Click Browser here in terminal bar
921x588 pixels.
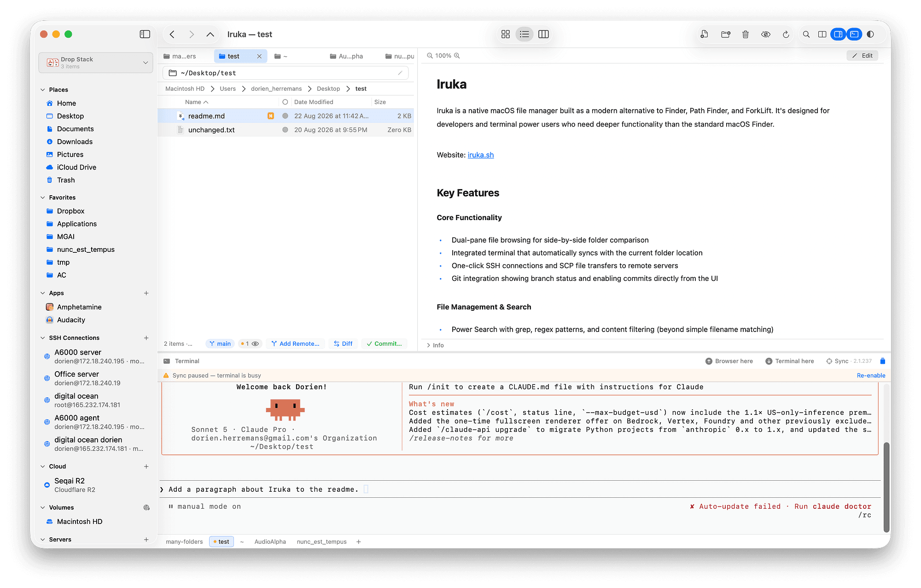click(729, 361)
